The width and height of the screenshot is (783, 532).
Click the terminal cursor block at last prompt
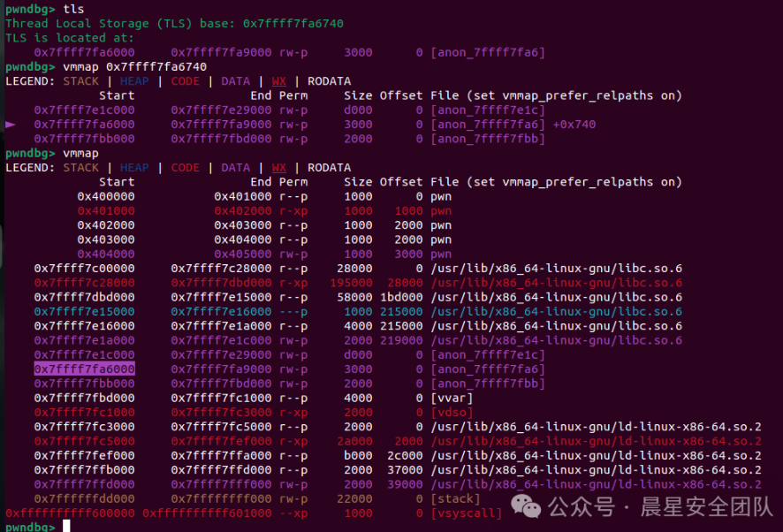pyautogui.click(x=66, y=527)
